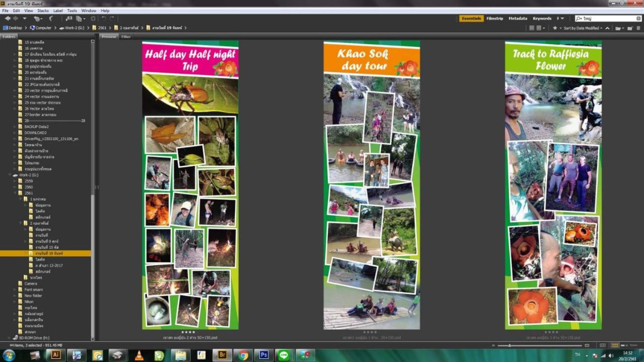
Task: Click Computer in the path bar
Action: 41,28
